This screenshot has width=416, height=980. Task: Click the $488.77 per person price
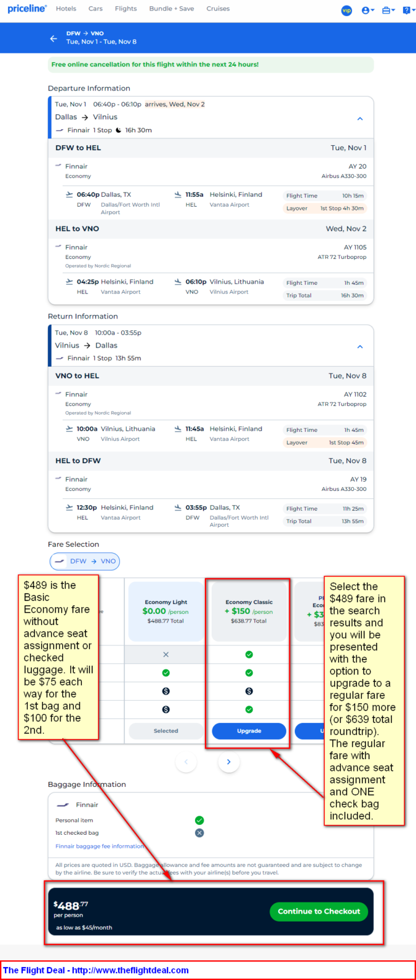point(71,909)
